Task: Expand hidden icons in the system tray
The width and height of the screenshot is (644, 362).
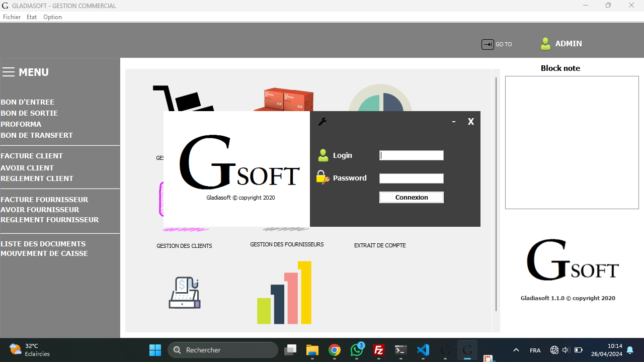Action: click(516, 349)
